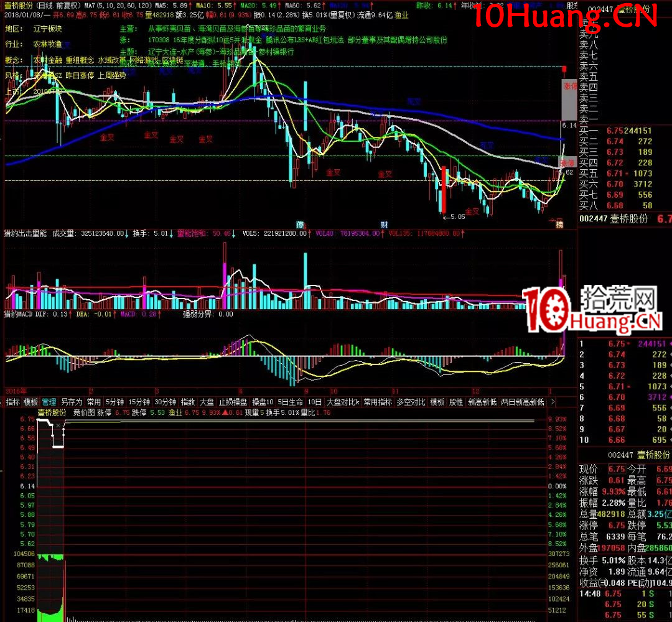672x622 pixels.
Task: Open the 指数 tab
Action: point(188,402)
